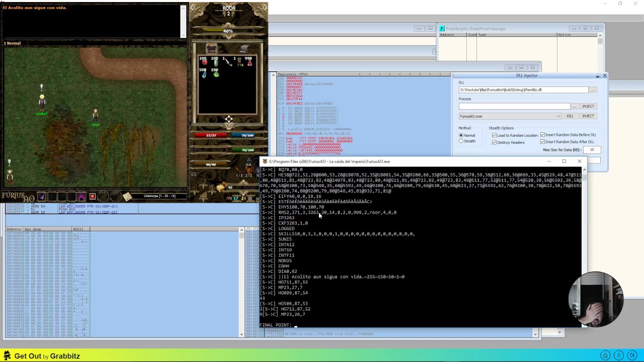The image size is (644, 362).
Task: Uncheck Insert Random Data After DLL
Action: click(x=542, y=142)
